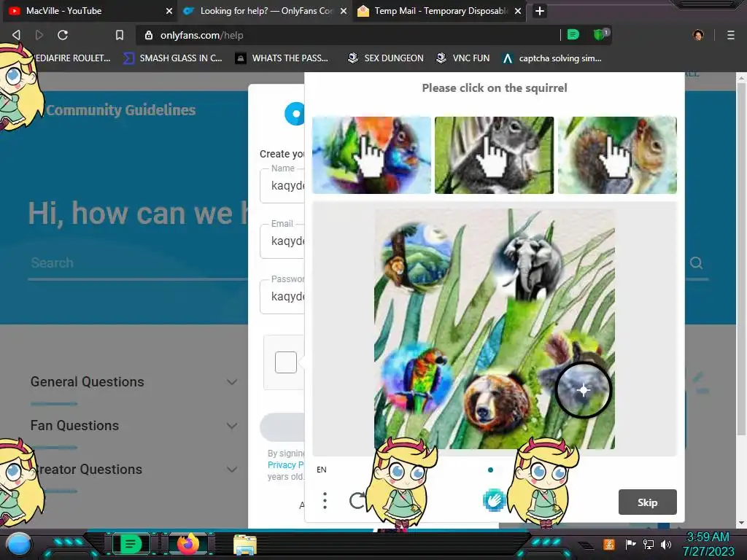The image size is (747, 560).
Task: Open the VNC FUN bookmark
Action: click(x=463, y=58)
